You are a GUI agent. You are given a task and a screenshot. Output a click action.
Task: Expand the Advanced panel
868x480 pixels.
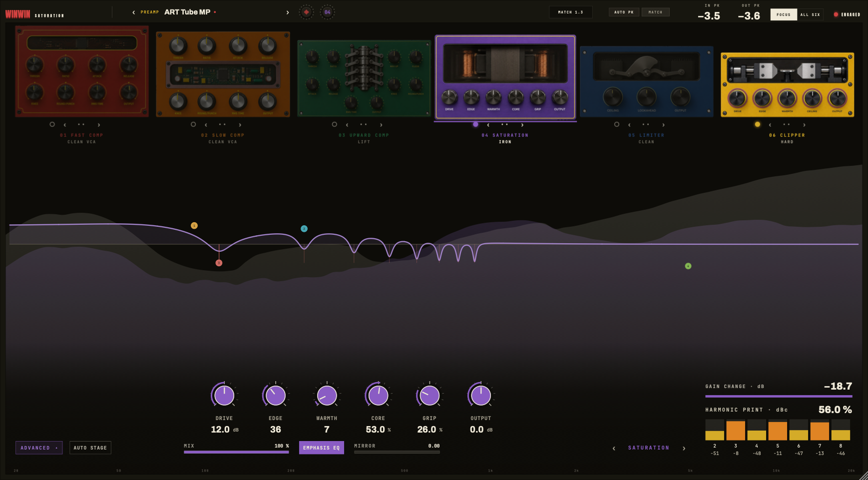pos(39,448)
